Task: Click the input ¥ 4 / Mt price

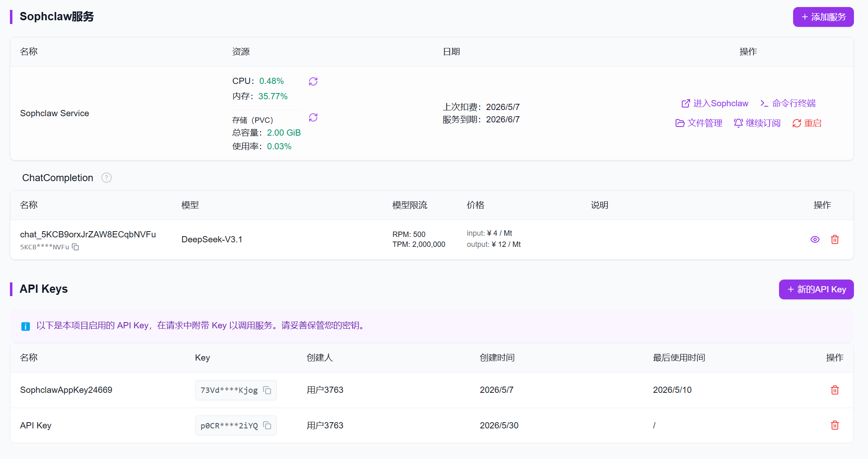Action: point(489,233)
